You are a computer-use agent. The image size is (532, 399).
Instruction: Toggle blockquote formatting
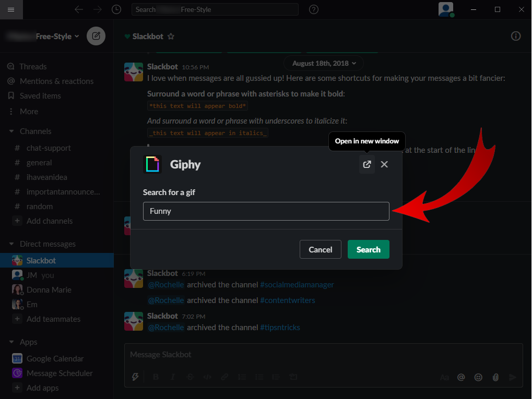click(276, 377)
